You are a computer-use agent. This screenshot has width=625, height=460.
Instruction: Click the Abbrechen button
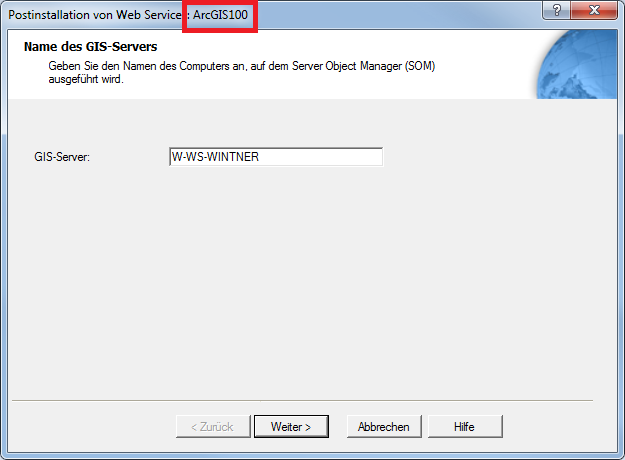[x=384, y=427]
